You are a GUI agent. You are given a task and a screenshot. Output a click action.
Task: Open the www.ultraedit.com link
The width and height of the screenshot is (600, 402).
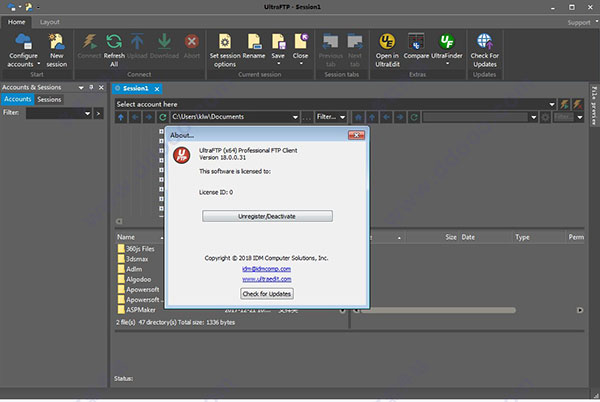click(267, 279)
